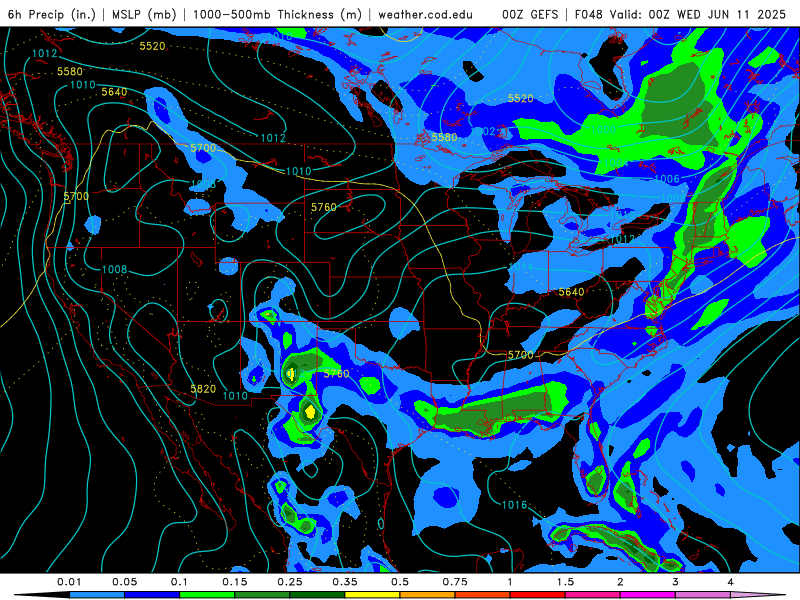Click the 1004 pressure contour label
The height and width of the screenshot is (600, 800).
click(615, 163)
